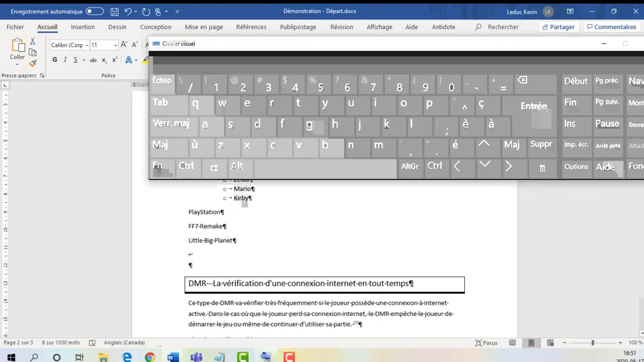644x362 pixels.
Task: Click the Focus button in status bar
Action: point(487,343)
